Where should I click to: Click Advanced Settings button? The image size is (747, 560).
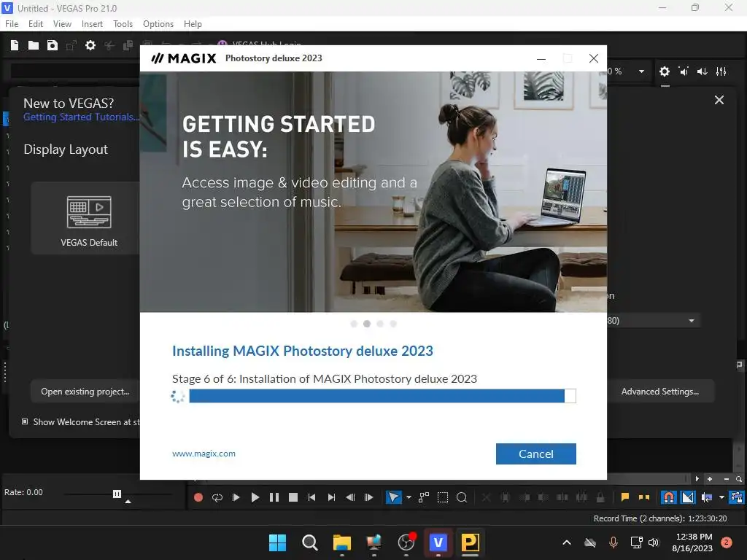point(659,392)
